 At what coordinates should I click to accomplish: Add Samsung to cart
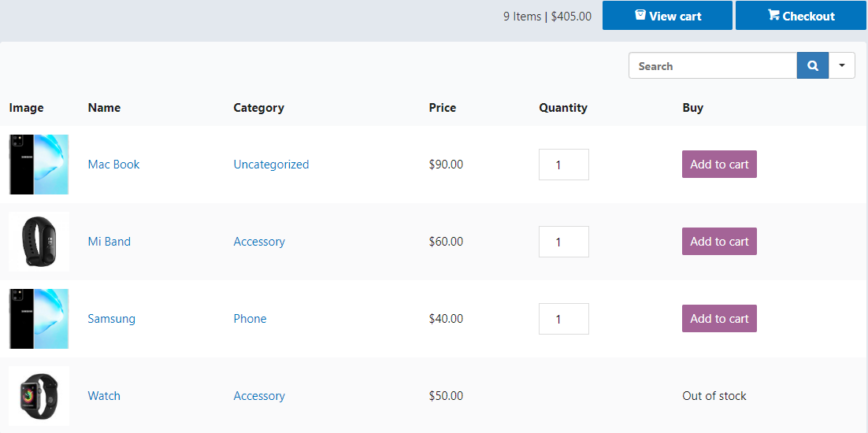pyautogui.click(x=719, y=319)
